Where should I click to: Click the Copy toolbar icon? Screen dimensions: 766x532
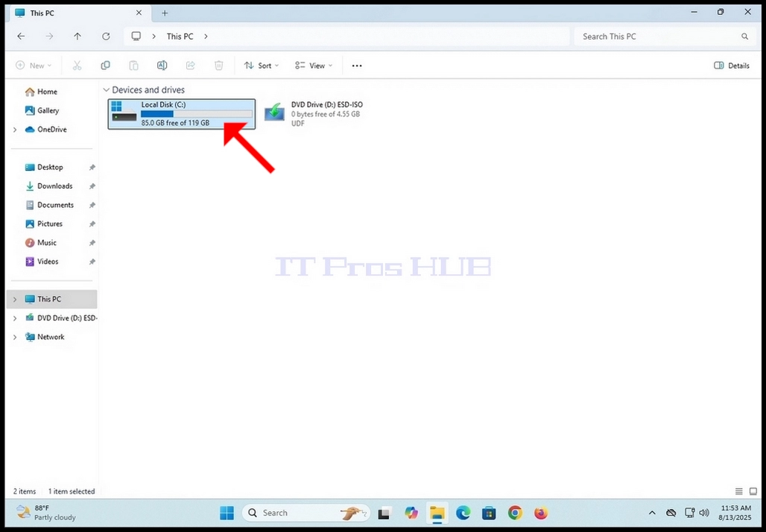click(x=105, y=66)
